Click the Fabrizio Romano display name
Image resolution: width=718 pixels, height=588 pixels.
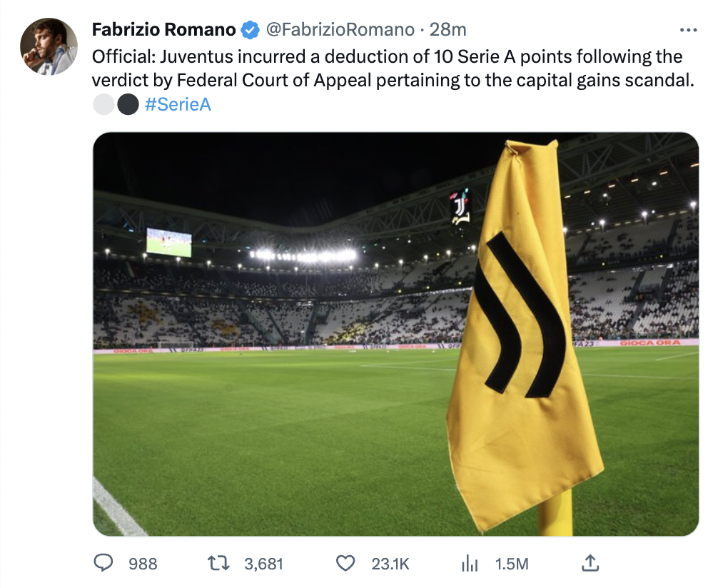(x=164, y=30)
